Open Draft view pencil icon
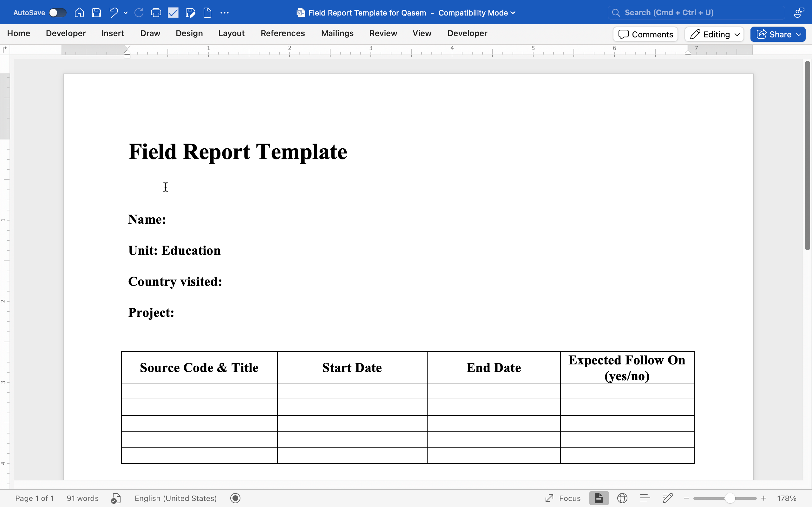The height and width of the screenshot is (507, 812). (x=667, y=498)
